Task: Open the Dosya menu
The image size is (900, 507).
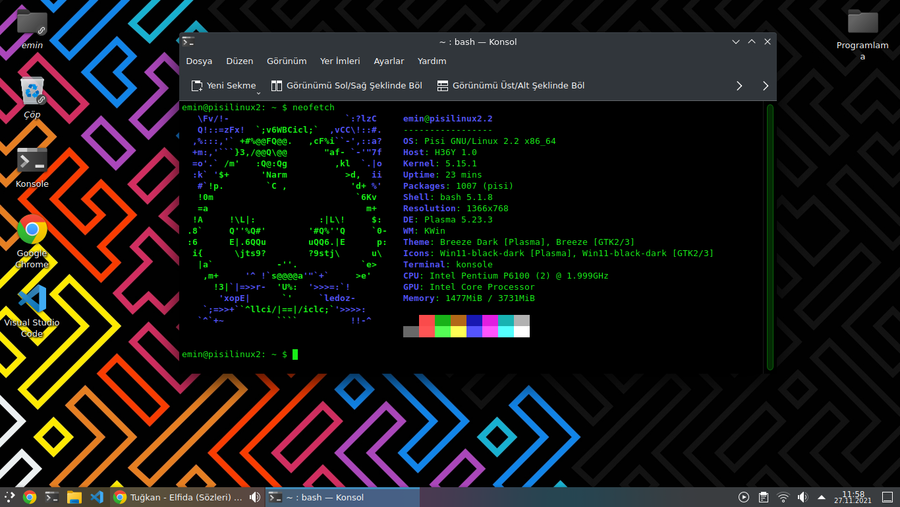Action: [x=199, y=61]
